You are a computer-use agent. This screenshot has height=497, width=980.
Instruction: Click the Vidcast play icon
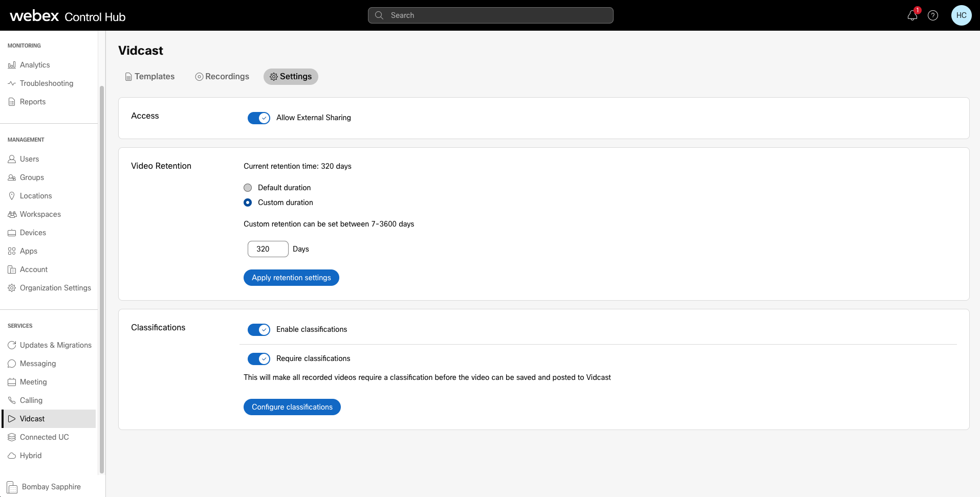[x=12, y=419]
